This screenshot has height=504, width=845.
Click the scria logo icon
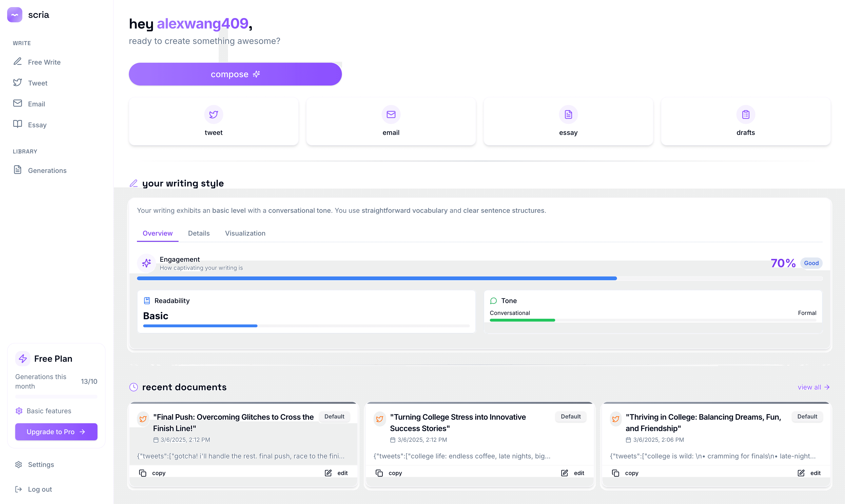(x=14, y=14)
